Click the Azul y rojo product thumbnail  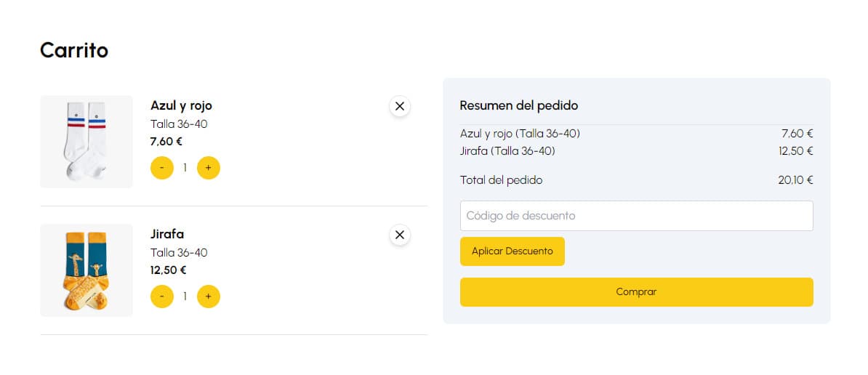pos(87,142)
